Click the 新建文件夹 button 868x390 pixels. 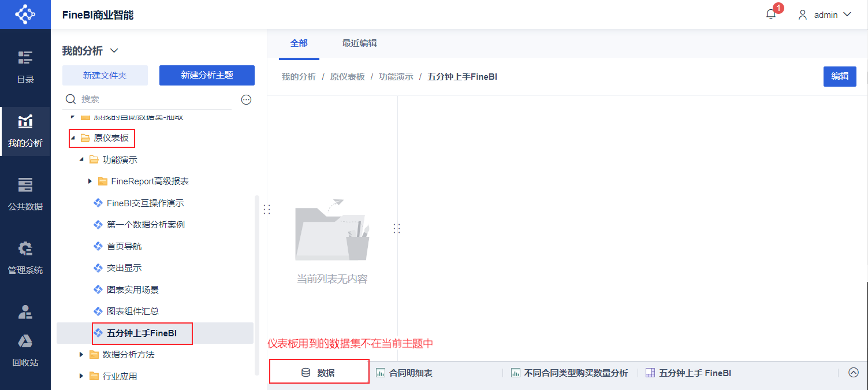pyautogui.click(x=105, y=75)
